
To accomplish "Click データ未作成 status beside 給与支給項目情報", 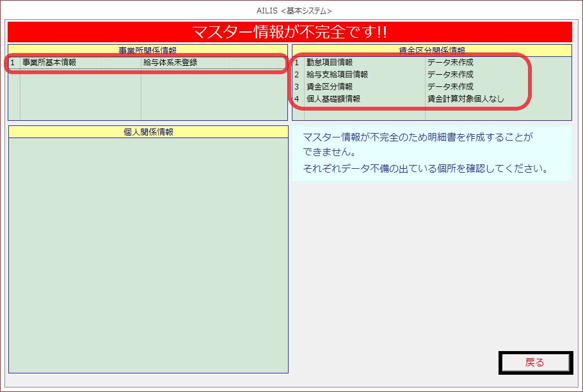I will click(451, 75).
